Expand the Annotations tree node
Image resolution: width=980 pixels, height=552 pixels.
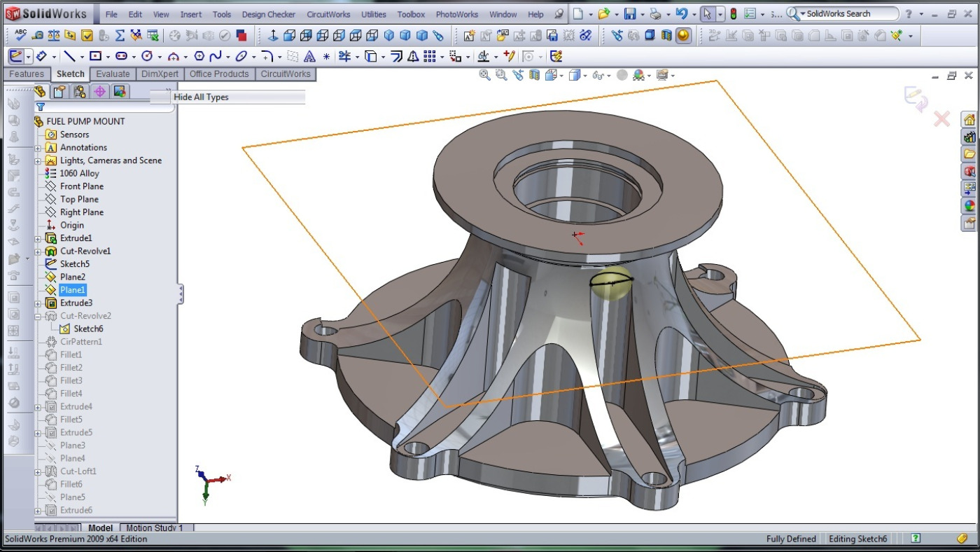[38, 148]
